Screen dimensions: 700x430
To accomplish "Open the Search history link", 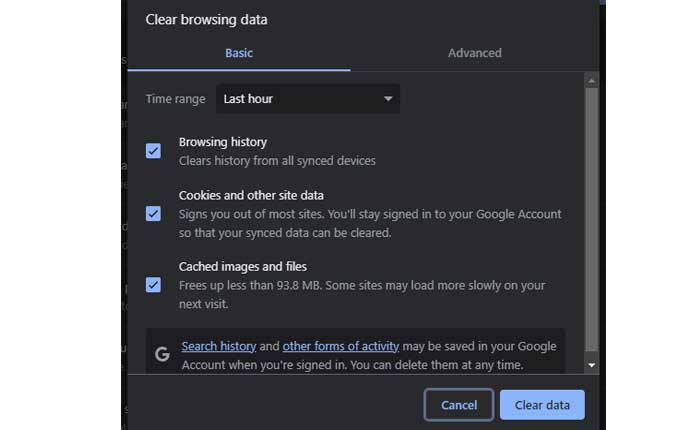I will (x=219, y=346).
